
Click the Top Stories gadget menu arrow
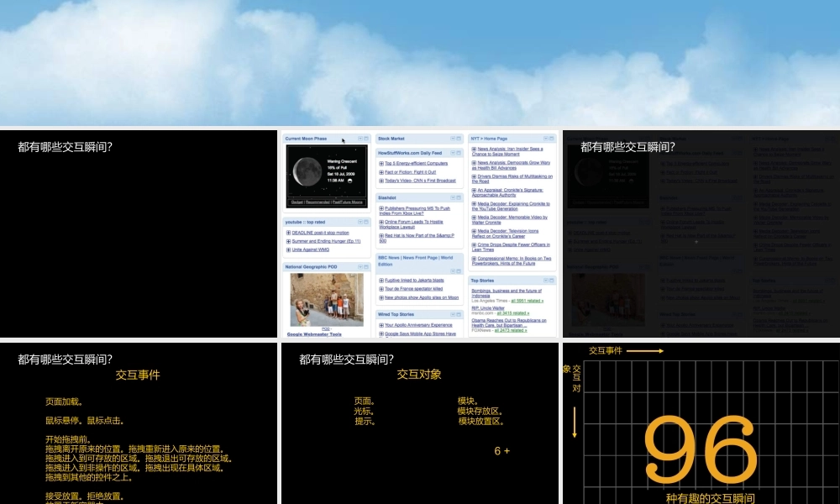coord(546,281)
